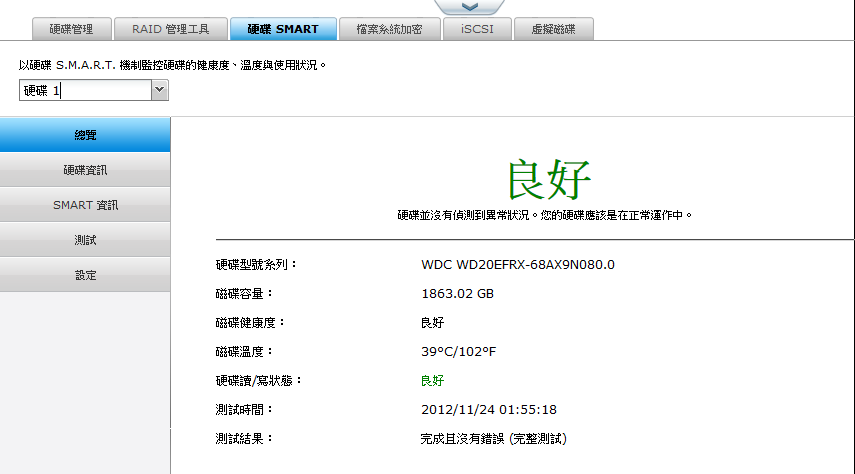Open 測試 in the side menu
Screen dimensions: 855x474
pyautogui.click(x=85, y=239)
